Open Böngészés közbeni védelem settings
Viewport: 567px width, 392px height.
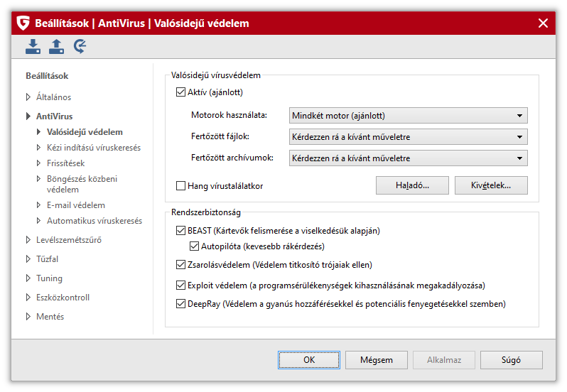point(82,184)
